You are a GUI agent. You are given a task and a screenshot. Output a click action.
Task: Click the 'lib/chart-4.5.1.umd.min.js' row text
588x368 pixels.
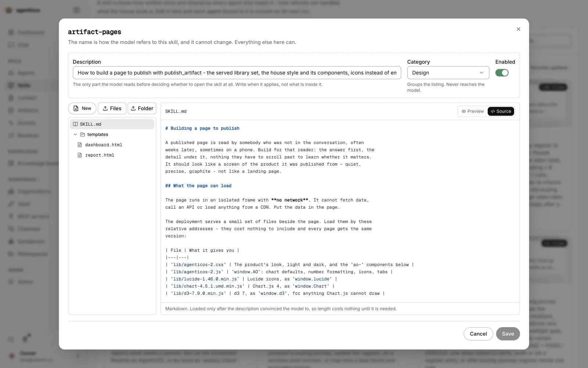click(x=250, y=286)
